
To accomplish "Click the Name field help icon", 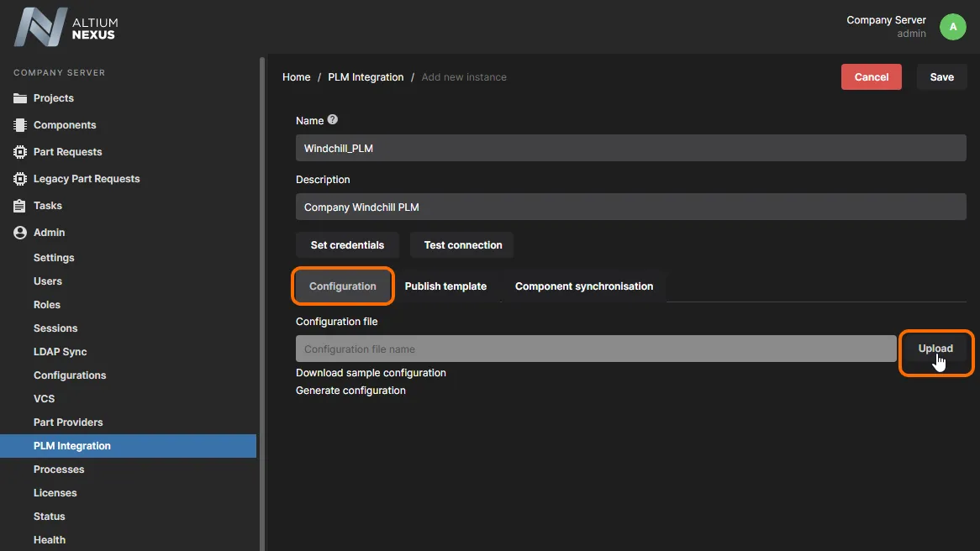I will click(x=333, y=119).
